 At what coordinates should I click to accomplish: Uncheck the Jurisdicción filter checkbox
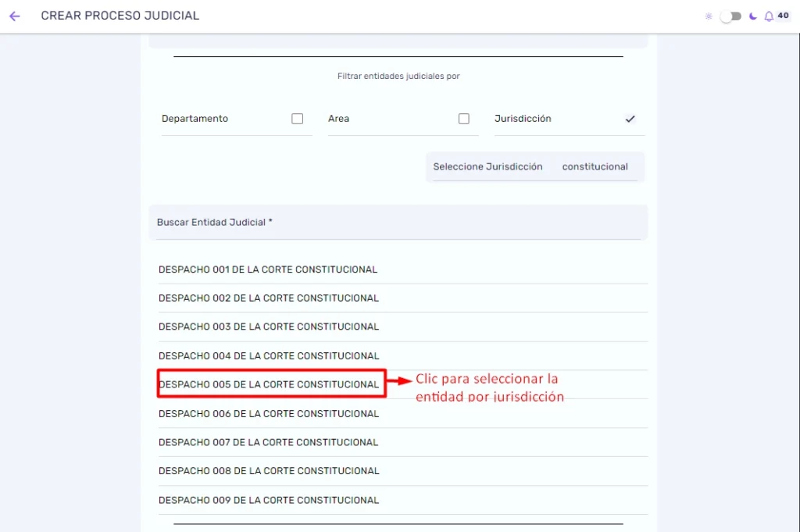(630, 119)
